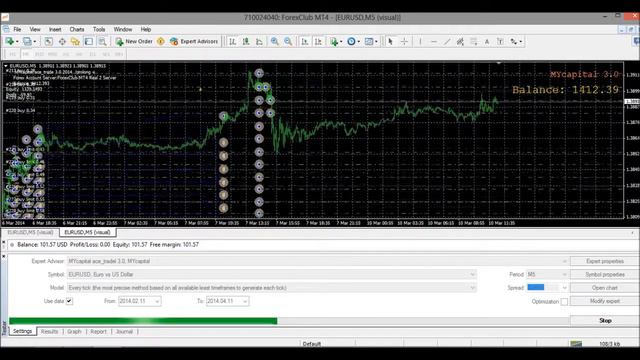Open the Templates icon

click(369, 41)
